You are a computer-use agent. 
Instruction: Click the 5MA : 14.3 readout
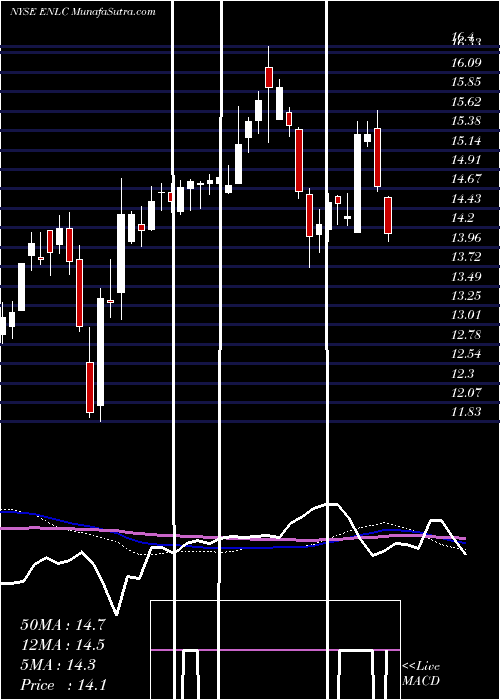[58, 665]
